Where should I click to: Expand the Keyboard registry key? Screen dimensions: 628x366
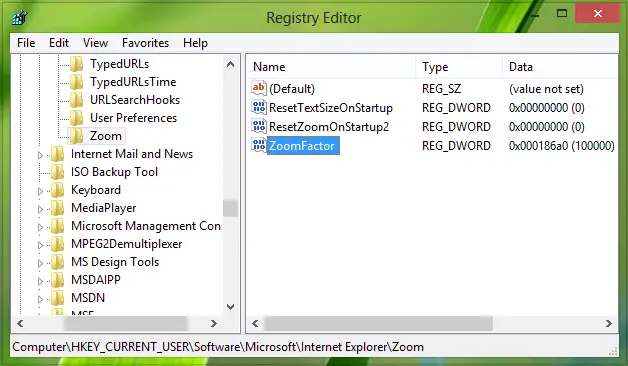tap(40, 191)
